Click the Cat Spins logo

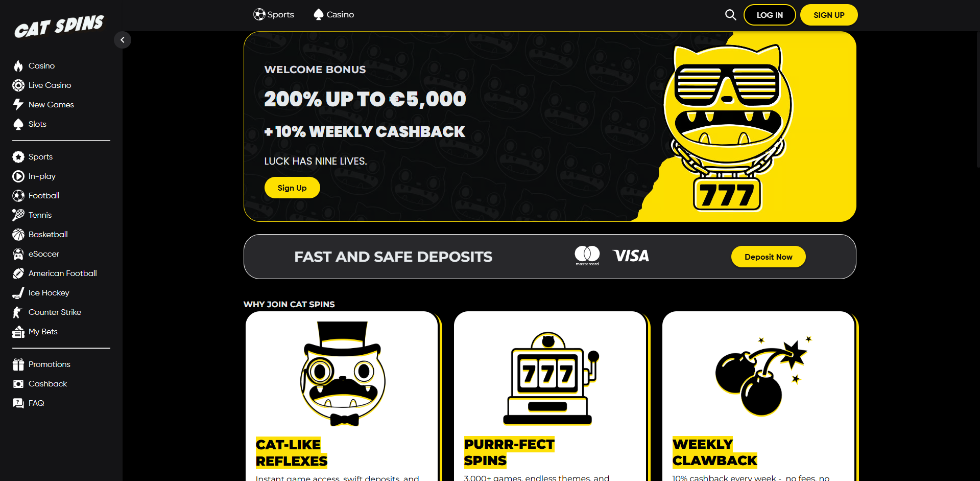click(x=59, y=26)
